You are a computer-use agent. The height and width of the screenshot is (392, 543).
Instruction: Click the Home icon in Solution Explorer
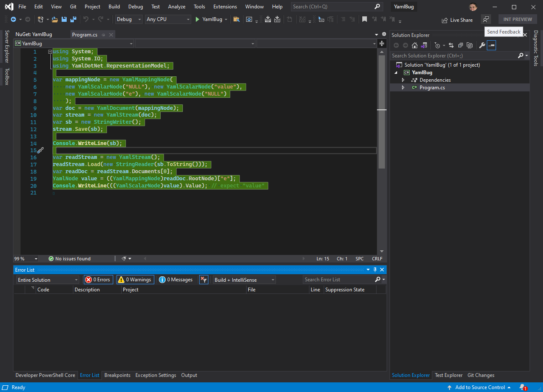click(x=414, y=45)
